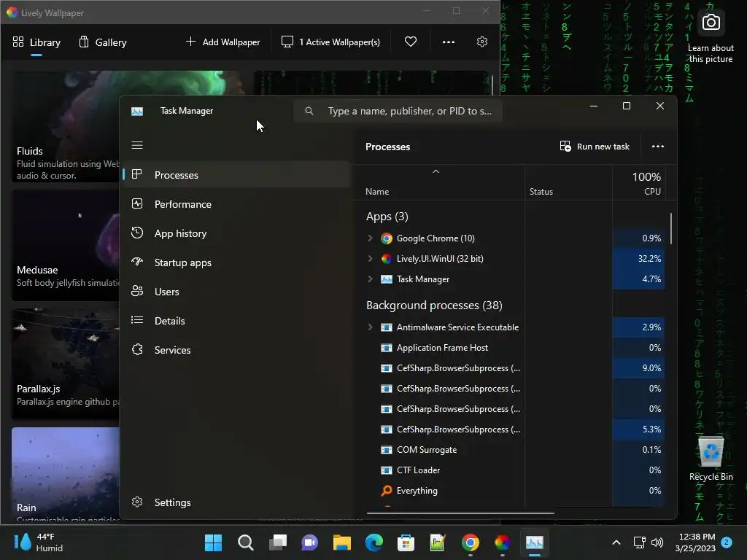Select the Lively.UI.WinUI process icon
The height and width of the screenshot is (560, 747).
(387, 259)
